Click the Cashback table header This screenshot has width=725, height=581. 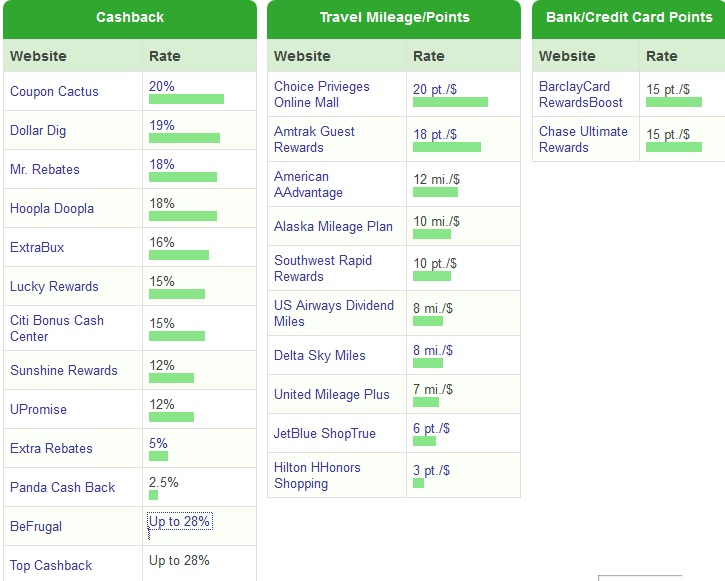click(x=130, y=18)
